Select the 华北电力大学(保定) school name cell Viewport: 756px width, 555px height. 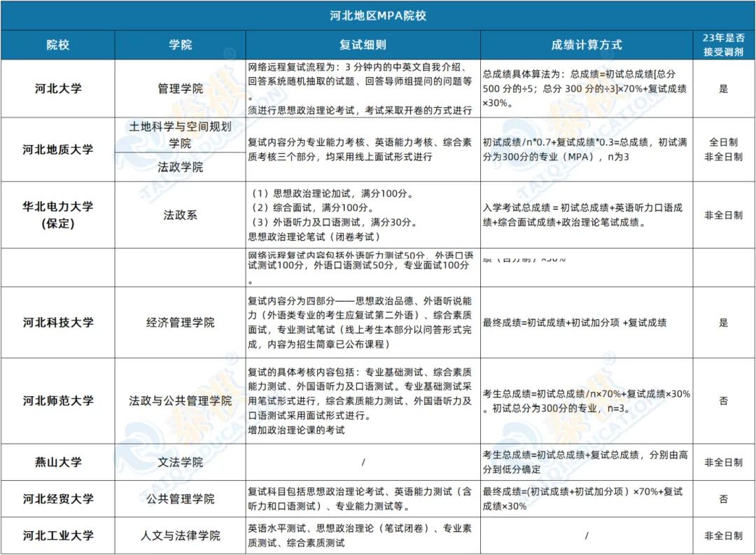coord(58,215)
